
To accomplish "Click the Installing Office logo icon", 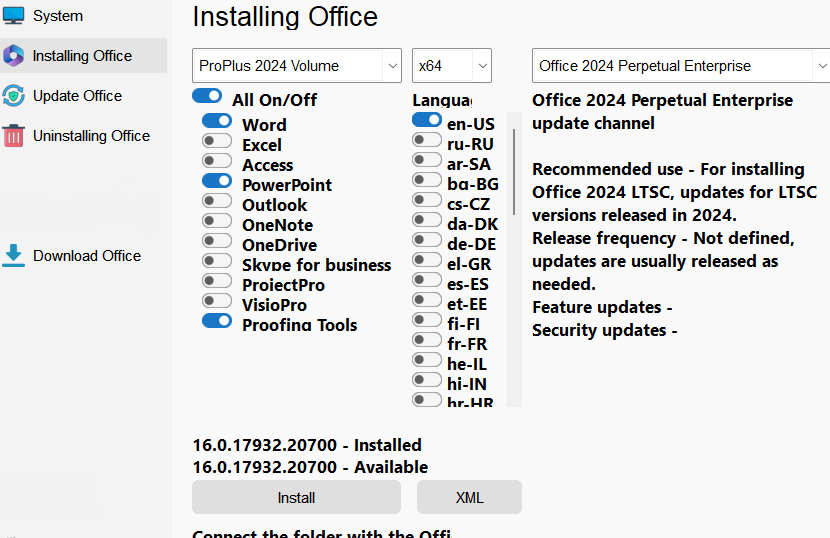I will click(x=13, y=56).
